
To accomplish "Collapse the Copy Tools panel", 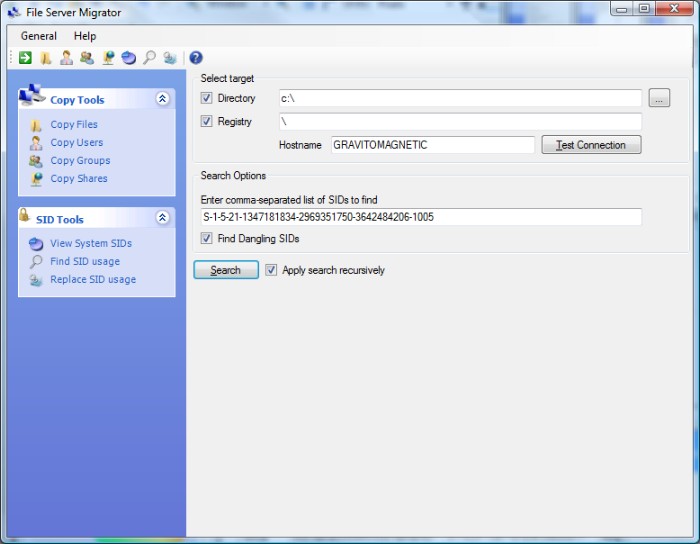I will [x=163, y=99].
